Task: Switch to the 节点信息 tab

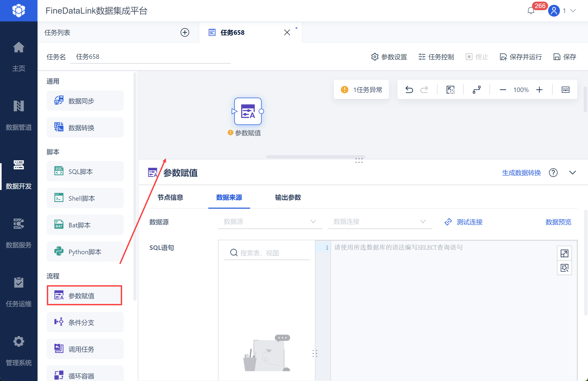Action: click(x=170, y=197)
